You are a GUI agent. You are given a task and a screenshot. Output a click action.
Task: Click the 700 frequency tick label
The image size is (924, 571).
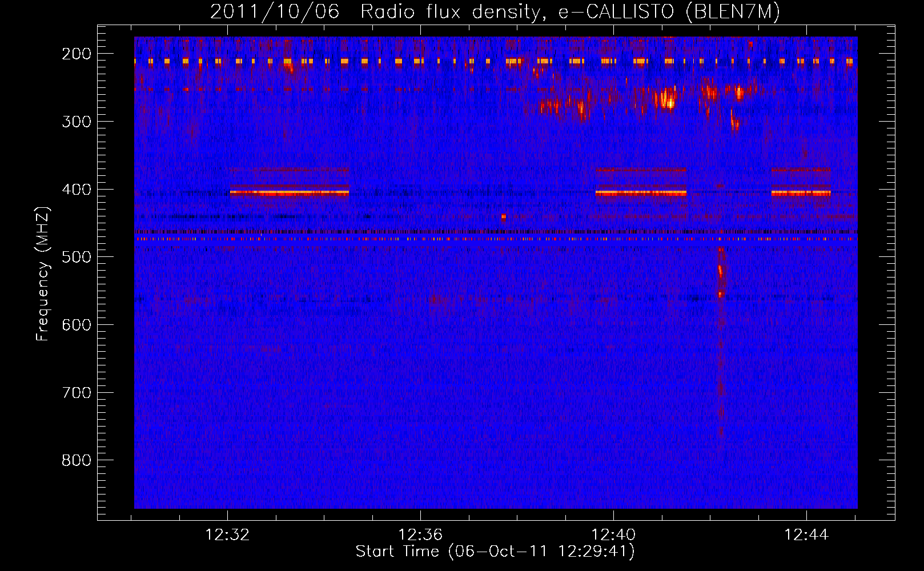point(77,393)
